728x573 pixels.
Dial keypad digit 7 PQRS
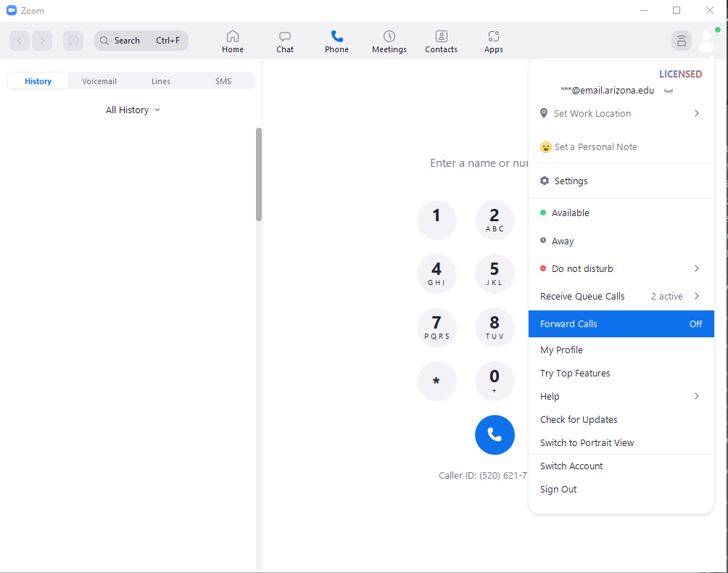(x=437, y=327)
